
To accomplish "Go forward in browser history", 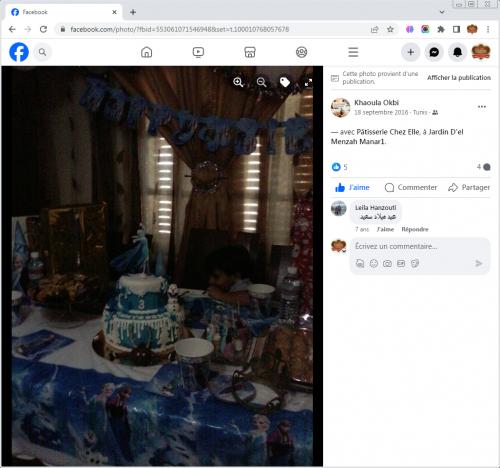I will (x=28, y=29).
